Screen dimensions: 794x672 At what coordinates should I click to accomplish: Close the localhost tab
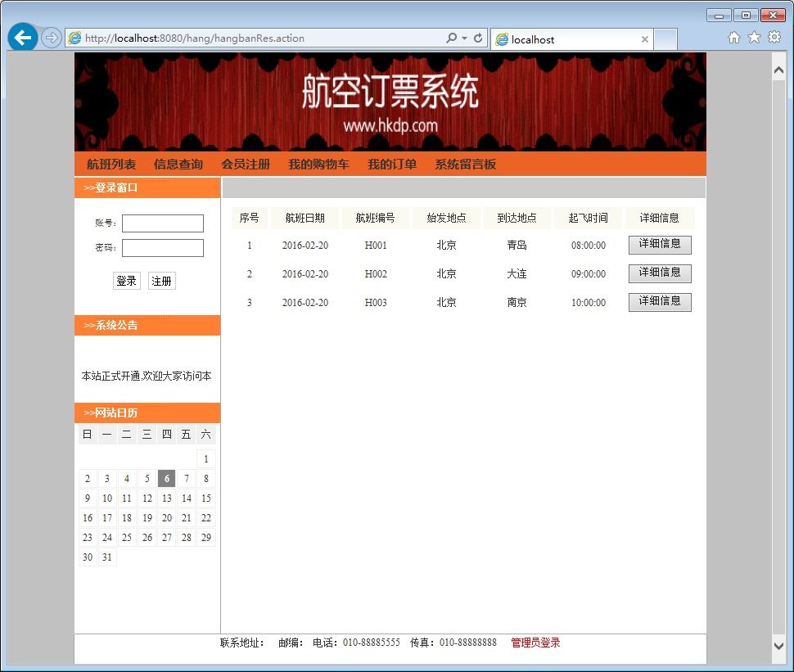pos(645,39)
